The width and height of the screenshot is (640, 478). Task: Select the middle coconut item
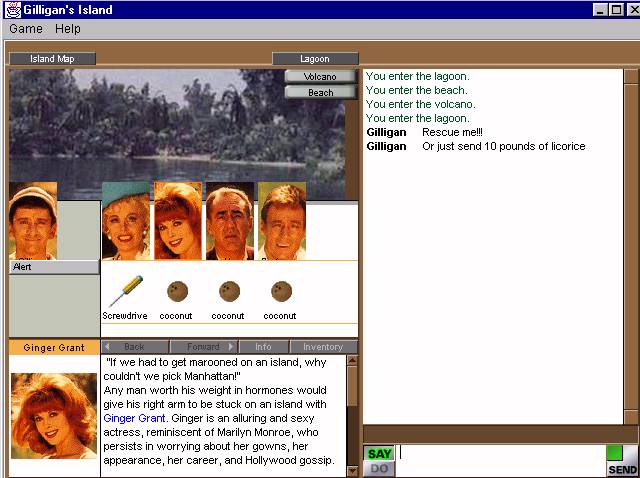229,292
